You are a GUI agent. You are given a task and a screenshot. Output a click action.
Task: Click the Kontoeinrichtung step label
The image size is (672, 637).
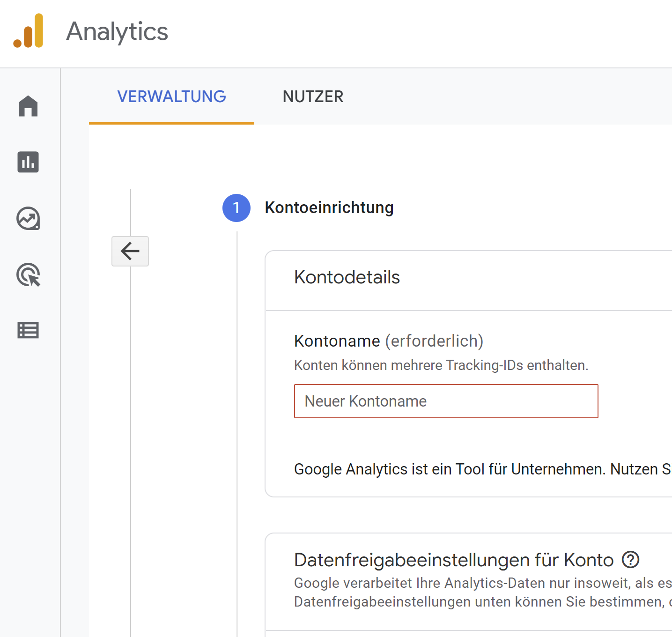329,207
